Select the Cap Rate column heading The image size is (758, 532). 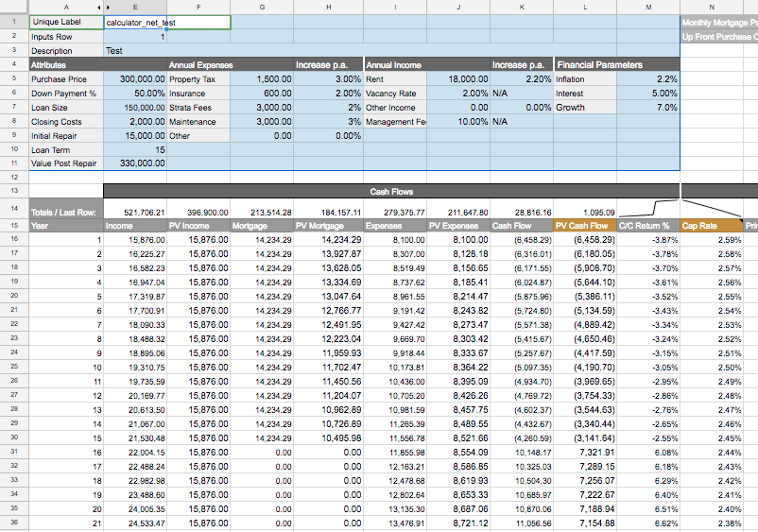pyautogui.click(x=712, y=226)
